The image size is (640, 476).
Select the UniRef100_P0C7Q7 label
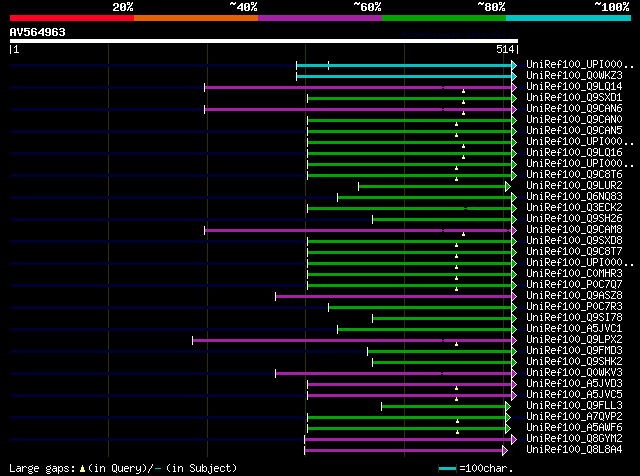574,285
